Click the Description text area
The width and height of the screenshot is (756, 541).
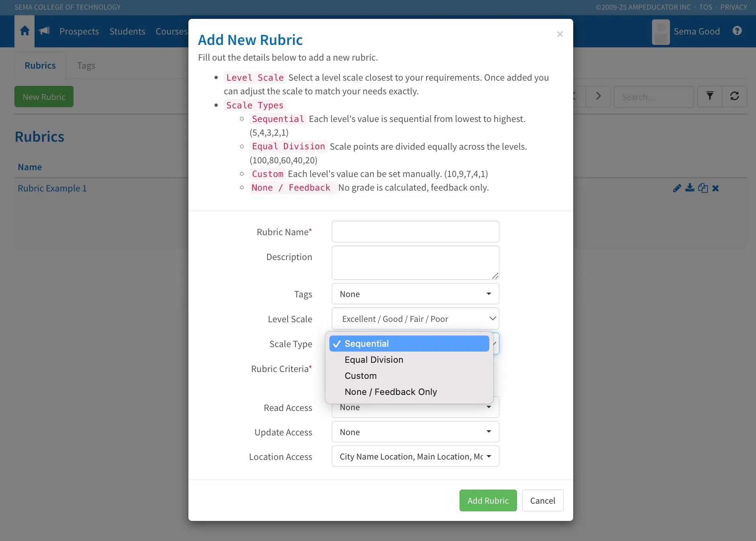tap(415, 262)
